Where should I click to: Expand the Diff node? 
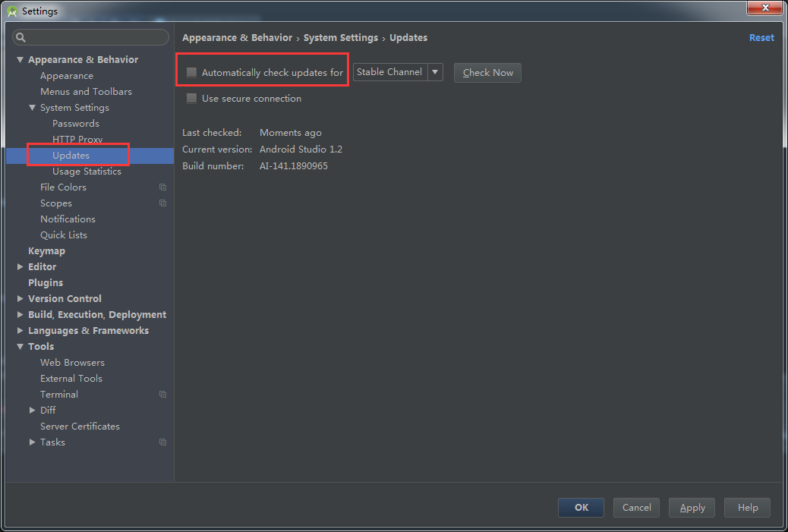32,411
